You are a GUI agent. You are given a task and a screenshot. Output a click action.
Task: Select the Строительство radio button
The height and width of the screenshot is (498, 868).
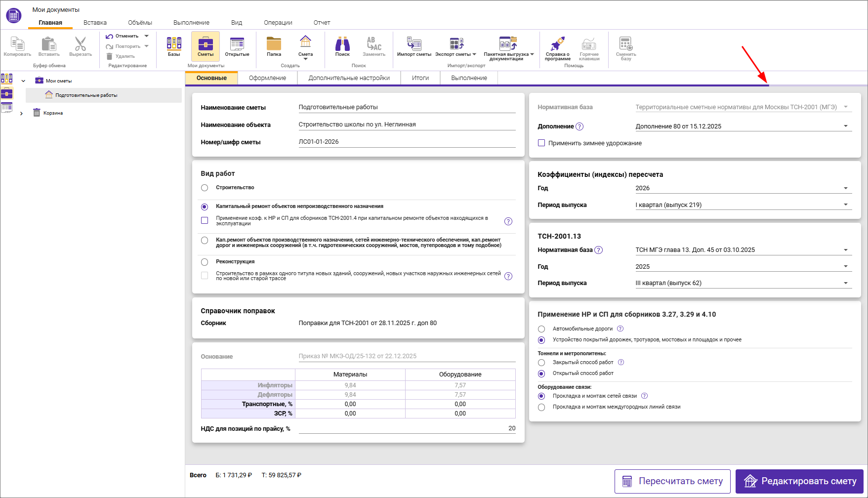coord(205,188)
